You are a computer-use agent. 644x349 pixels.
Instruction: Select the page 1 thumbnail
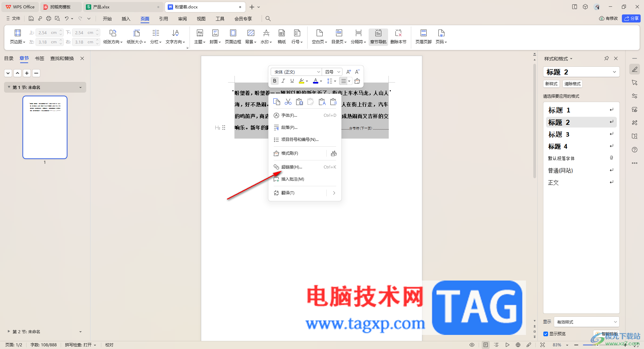[x=45, y=127]
